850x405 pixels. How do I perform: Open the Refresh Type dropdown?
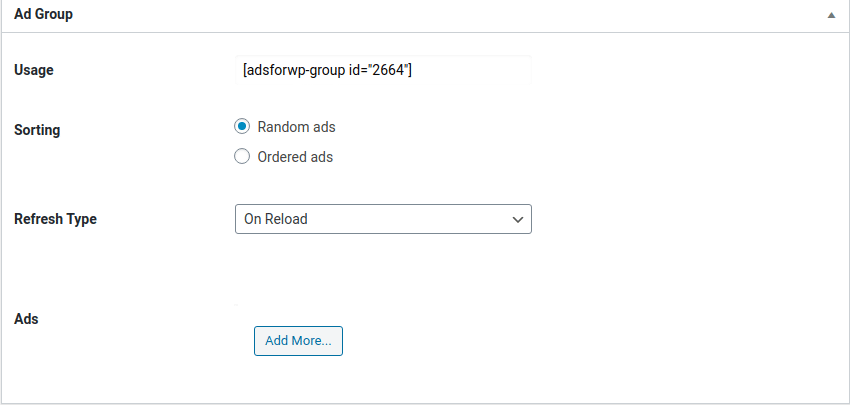click(x=383, y=219)
